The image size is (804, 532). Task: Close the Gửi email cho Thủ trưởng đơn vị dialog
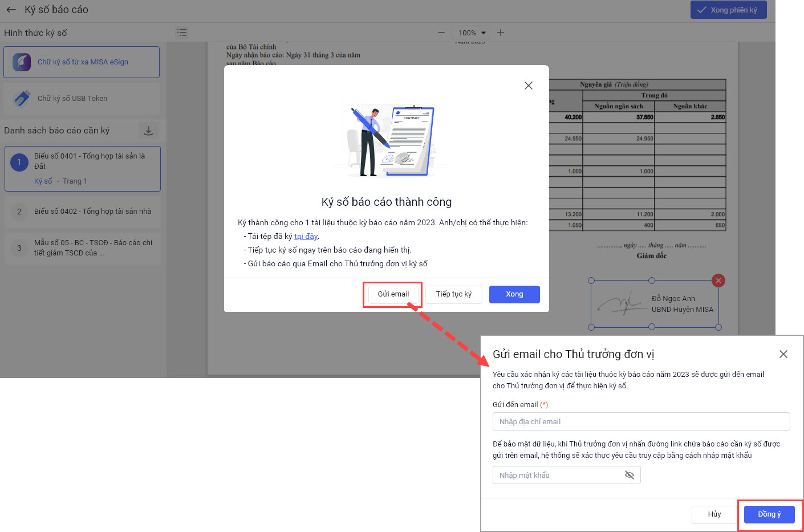point(783,354)
